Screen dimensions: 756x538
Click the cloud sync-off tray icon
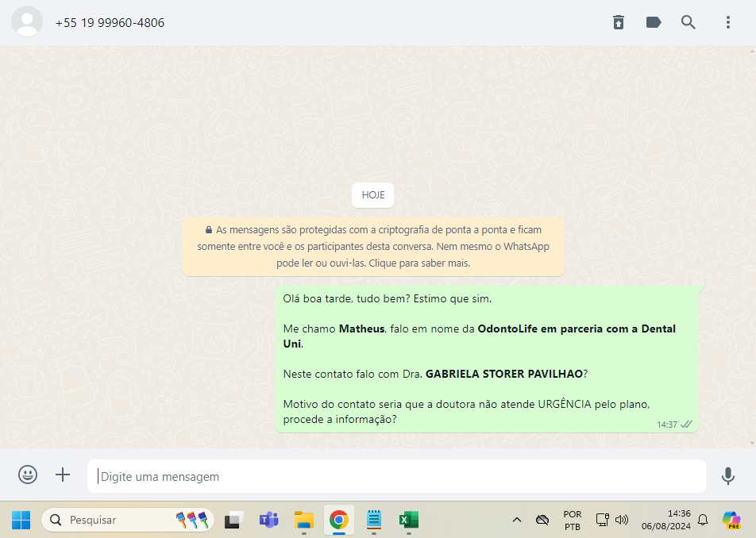click(x=542, y=521)
